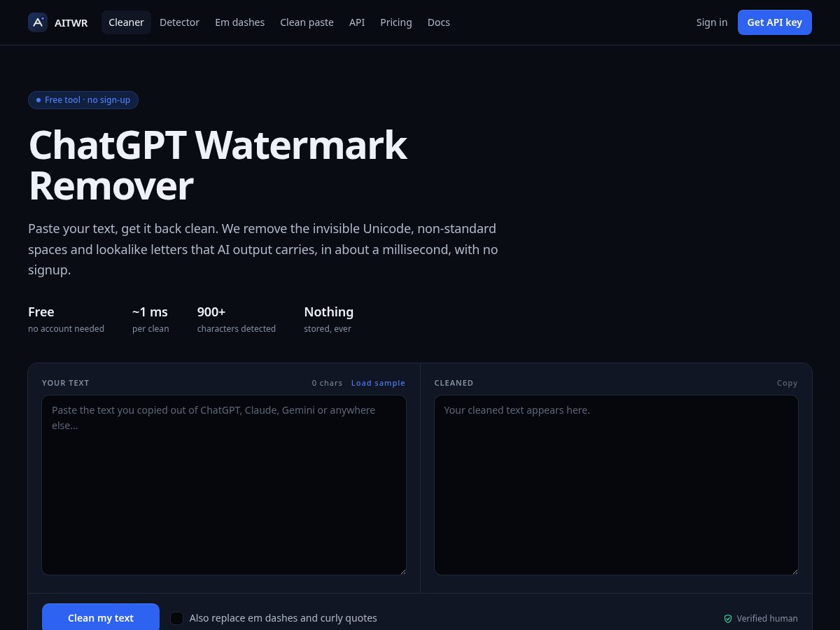The image size is (840, 630).
Task: Click the 'YOUR TEXT' label
Action: coord(66,383)
